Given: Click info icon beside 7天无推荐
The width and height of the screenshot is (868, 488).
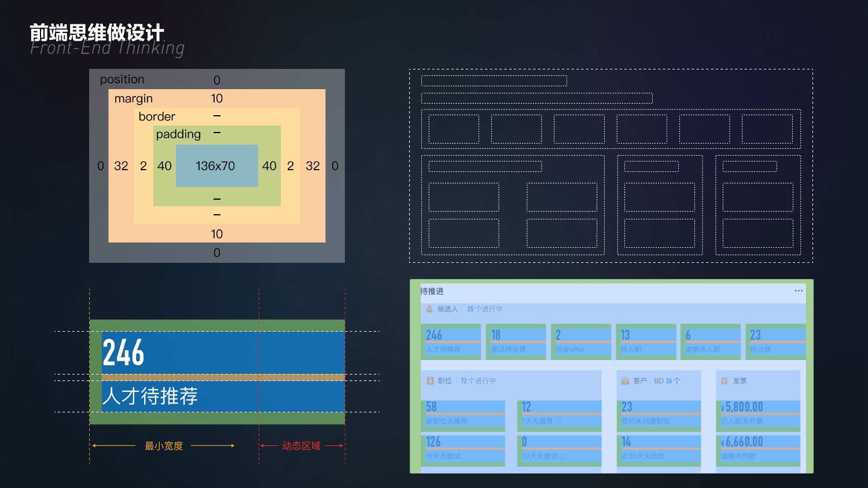Looking at the screenshot, I should 558,421.
